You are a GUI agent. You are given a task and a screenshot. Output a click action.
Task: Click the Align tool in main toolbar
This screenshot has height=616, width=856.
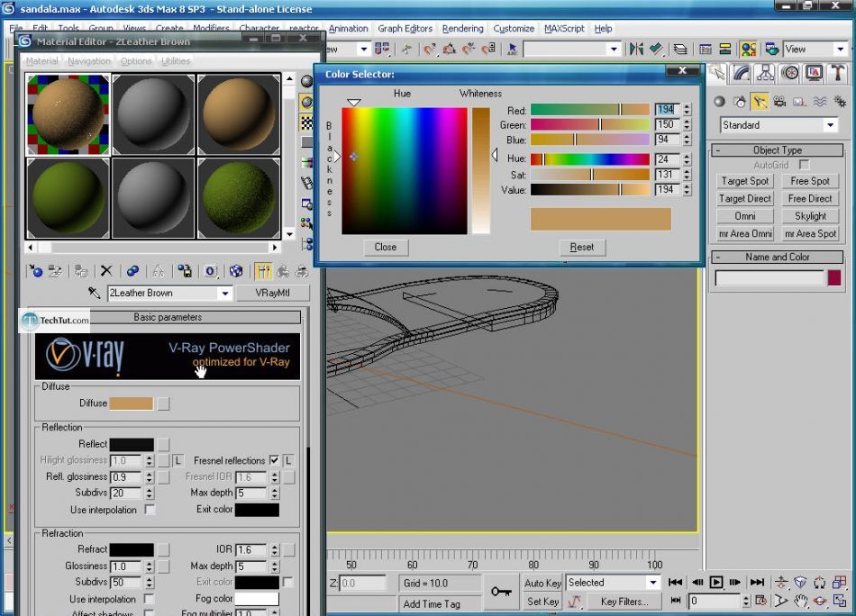tap(657, 50)
